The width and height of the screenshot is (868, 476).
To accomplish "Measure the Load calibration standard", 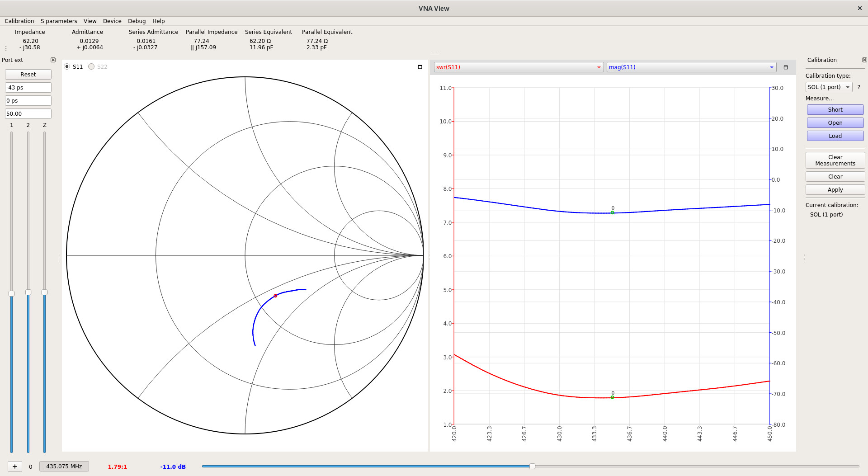I will (835, 136).
